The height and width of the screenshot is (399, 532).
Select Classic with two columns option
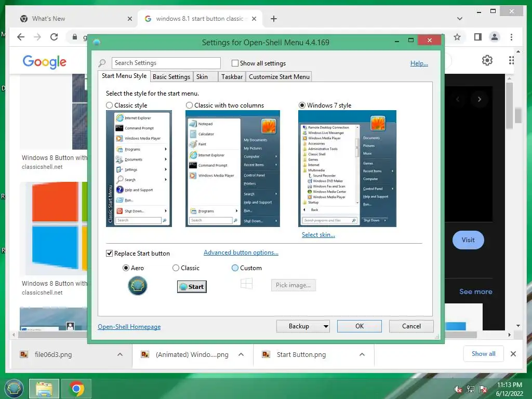point(189,105)
